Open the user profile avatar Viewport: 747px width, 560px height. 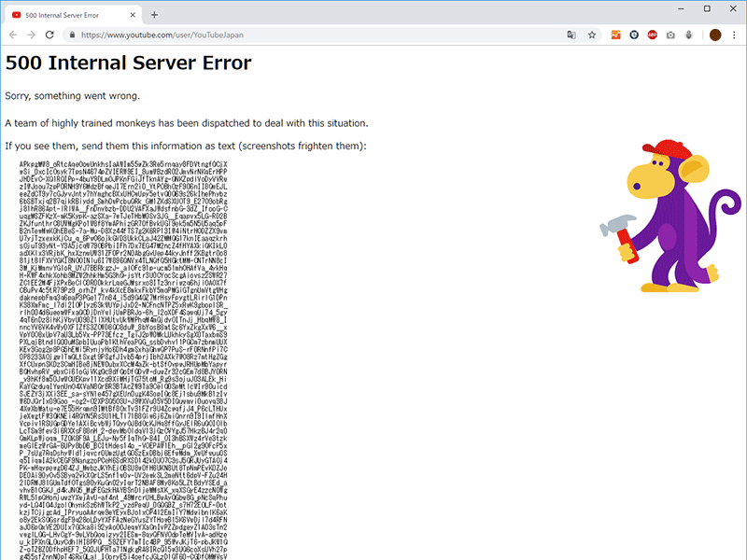(x=715, y=35)
